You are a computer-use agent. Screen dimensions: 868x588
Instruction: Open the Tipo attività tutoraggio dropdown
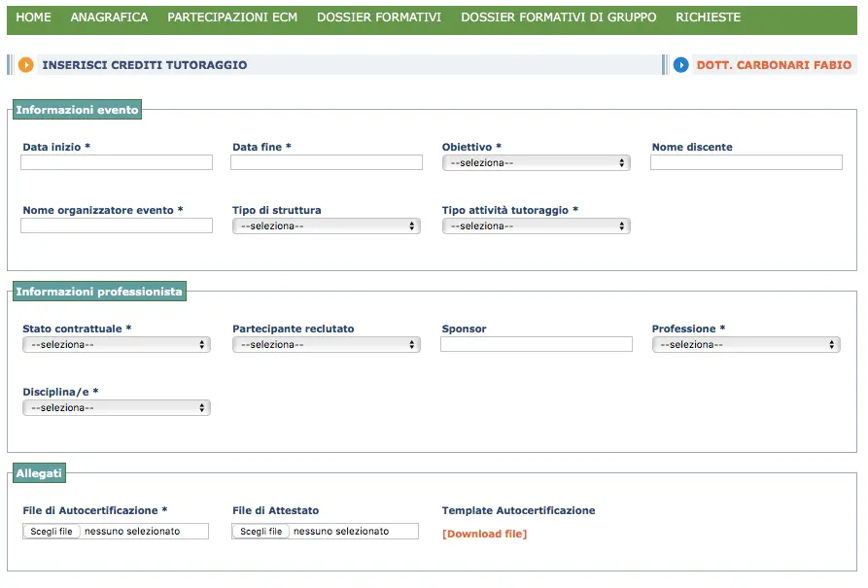click(536, 225)
